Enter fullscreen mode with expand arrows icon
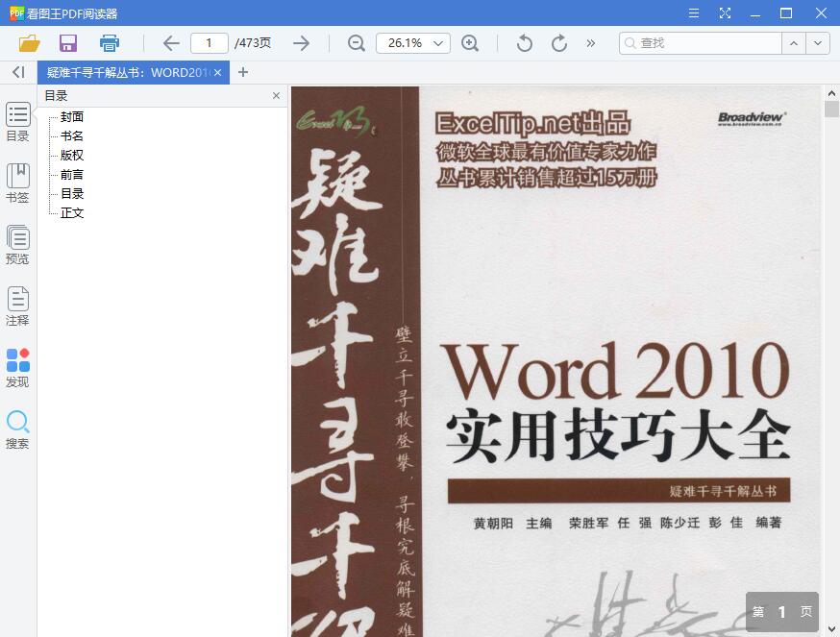 click(x=725, y=12)
